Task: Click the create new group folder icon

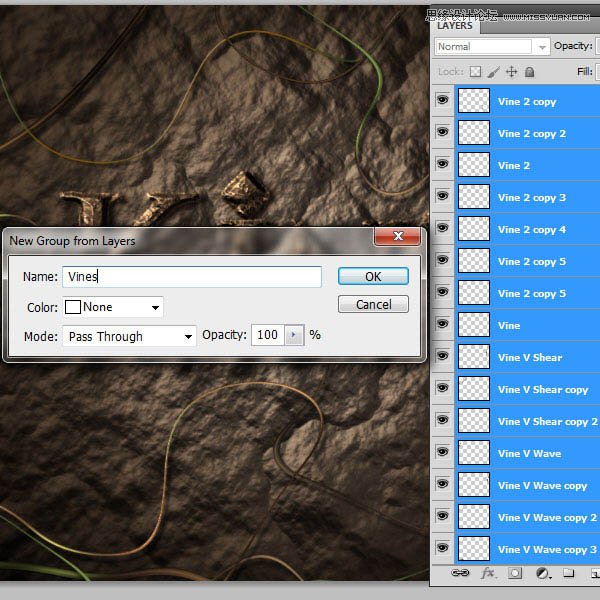Action: click(569, 573)
